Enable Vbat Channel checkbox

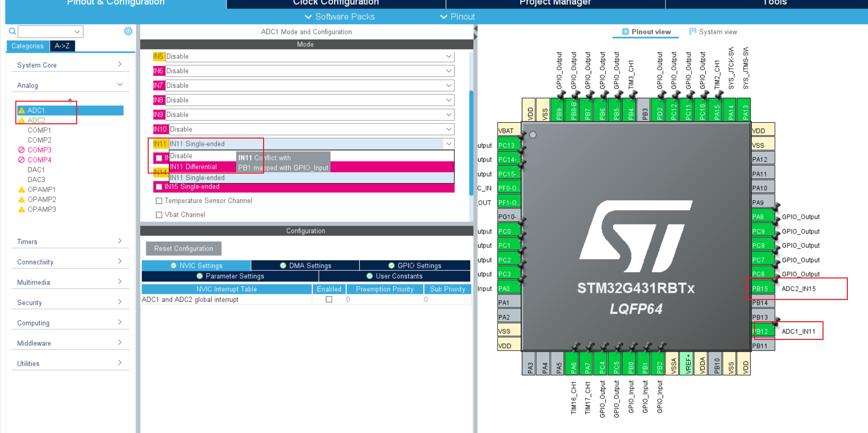(x=159, y=215)
